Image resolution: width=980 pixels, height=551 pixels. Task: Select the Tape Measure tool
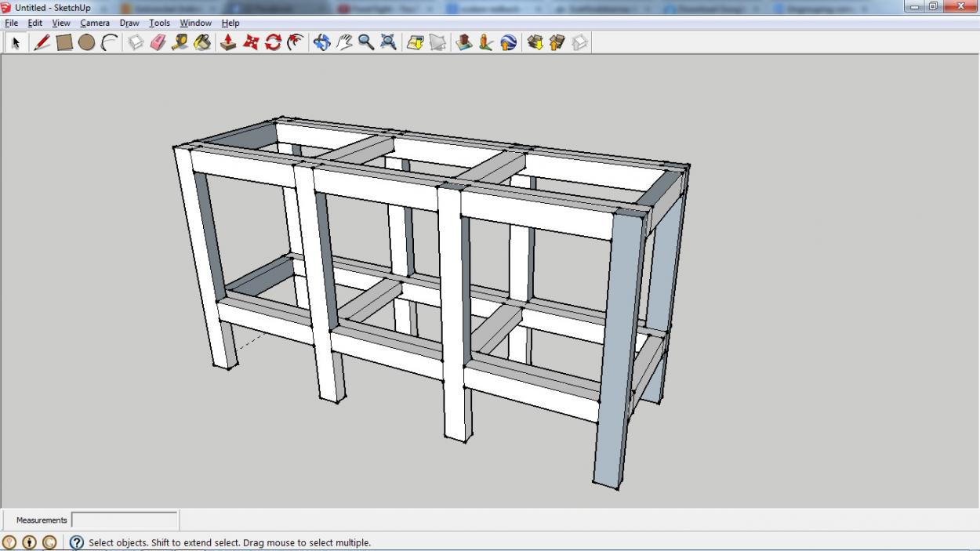[x=180, y=42]
